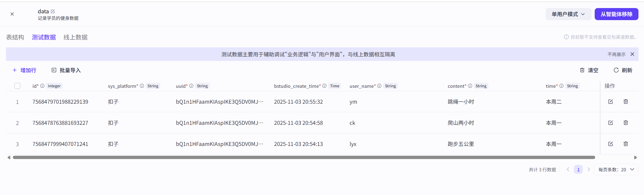Click info icon next to uuid column

pyautogui.click(x=191, y=86)
